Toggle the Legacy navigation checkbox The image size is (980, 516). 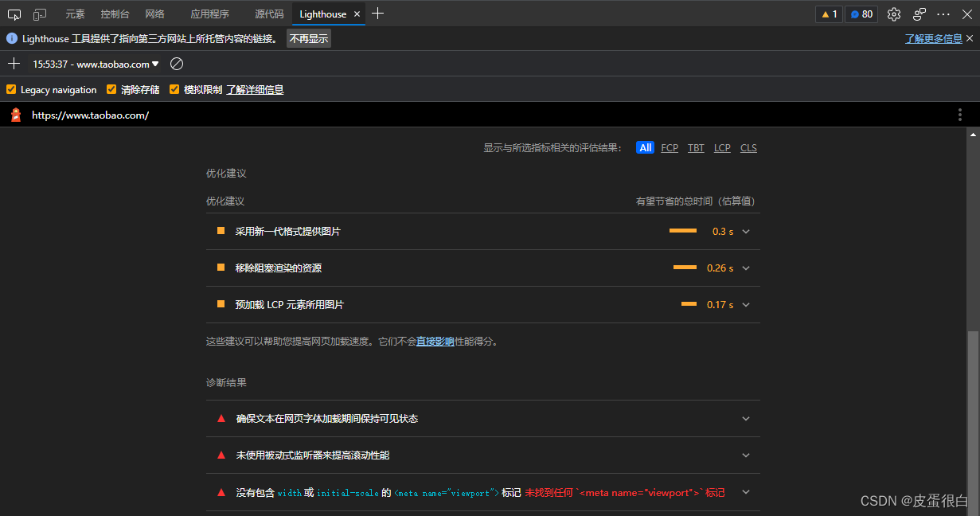[11, 90]
